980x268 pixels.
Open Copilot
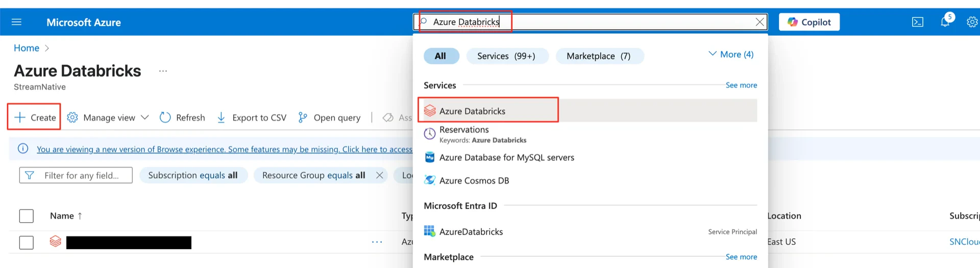pos(809,22)
